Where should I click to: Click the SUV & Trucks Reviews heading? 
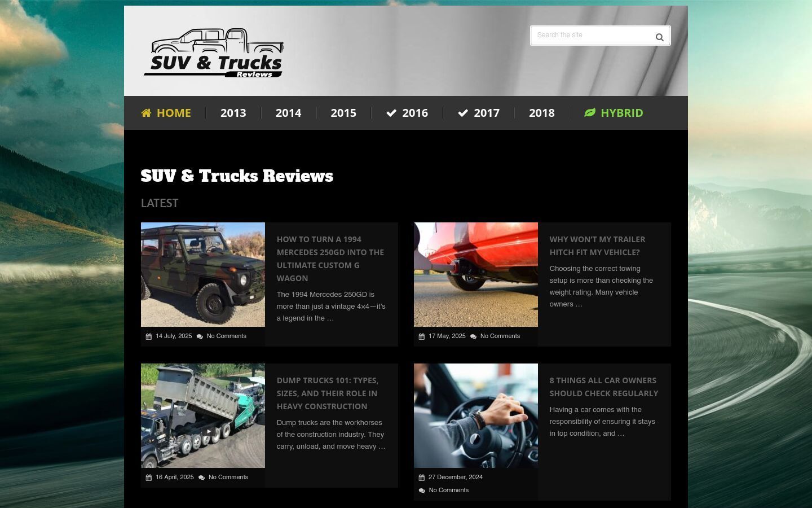[x=237, y=176]
